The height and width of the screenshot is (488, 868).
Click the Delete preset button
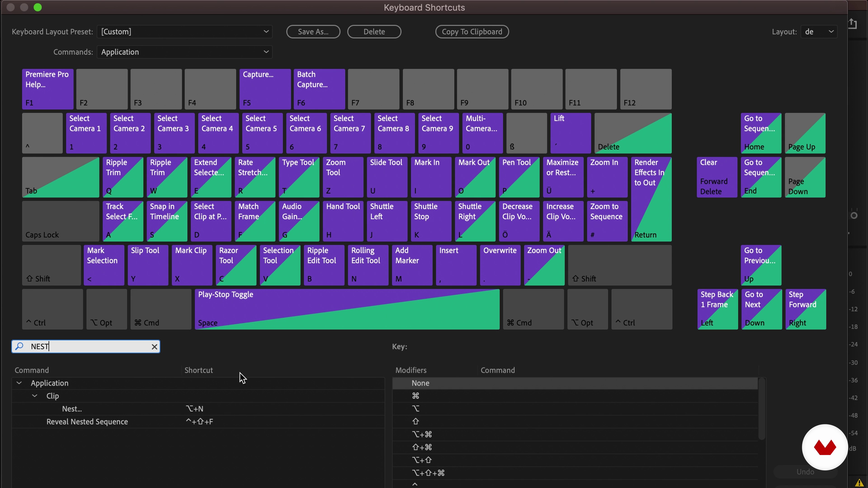point(374,32)
